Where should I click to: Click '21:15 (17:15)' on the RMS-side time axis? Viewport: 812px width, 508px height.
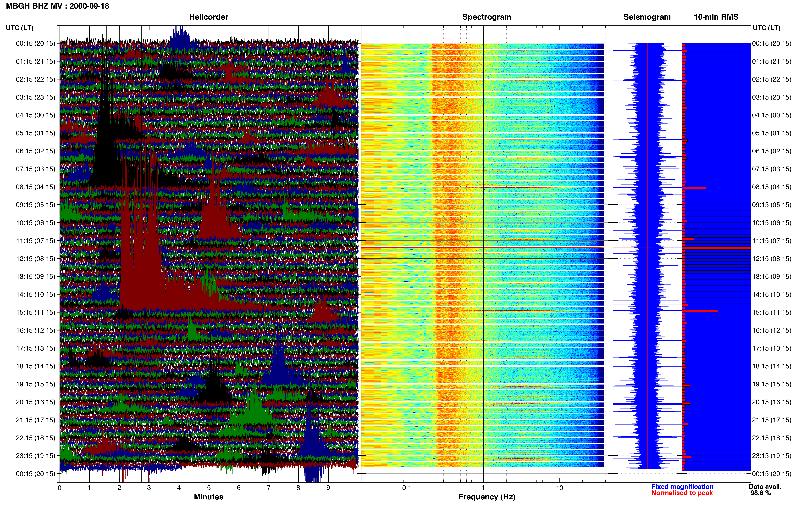pyautogui.click(x=772, y=420)
